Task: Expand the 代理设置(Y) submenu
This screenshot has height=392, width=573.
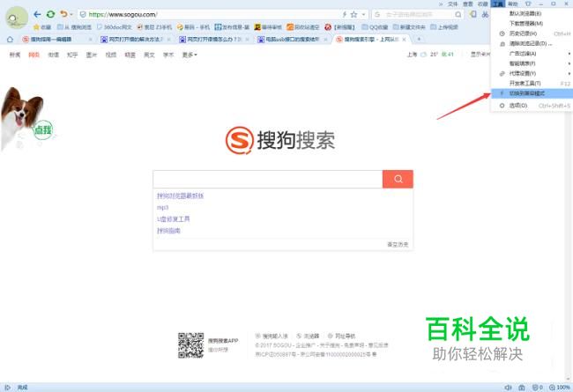Action: [x=532, y=73]
